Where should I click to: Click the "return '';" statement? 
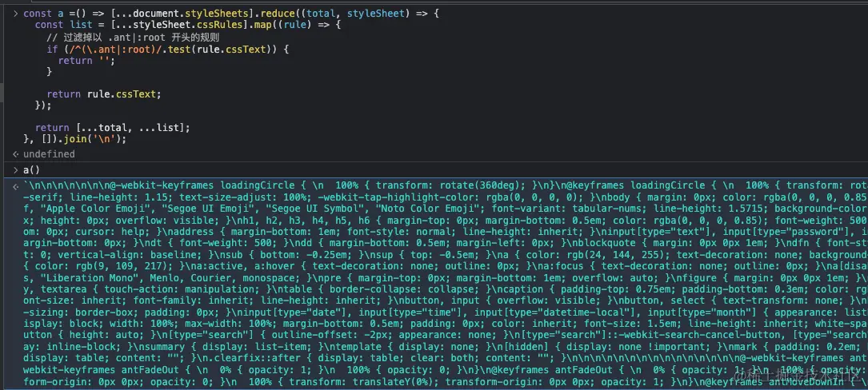(x=86, y=61)
